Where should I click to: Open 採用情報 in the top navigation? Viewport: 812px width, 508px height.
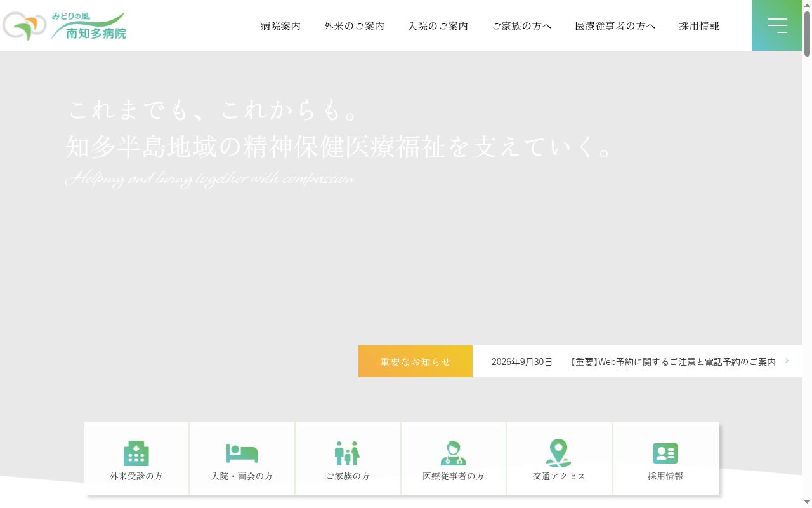pyautogui.click(x=699, y=26)
